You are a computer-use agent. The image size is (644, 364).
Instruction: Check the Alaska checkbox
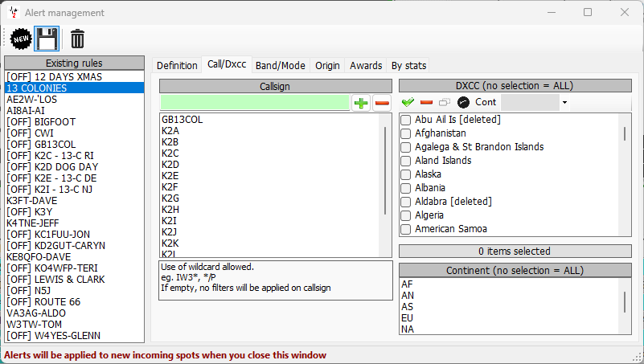click(x=405, y=174)
